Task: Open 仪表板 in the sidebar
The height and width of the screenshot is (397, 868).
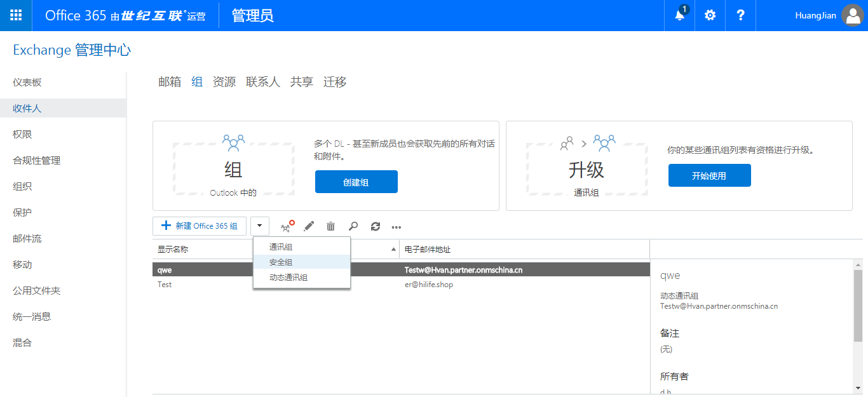Action: point(63,83)
